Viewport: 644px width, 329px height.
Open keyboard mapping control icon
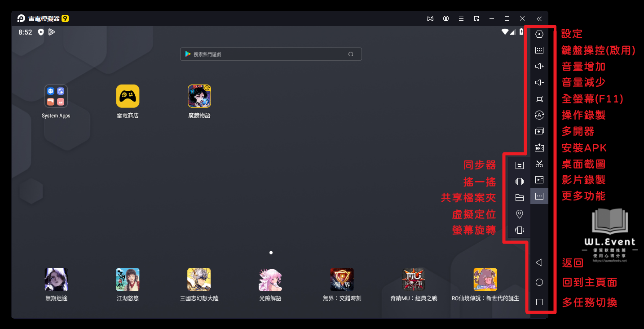click(x=539, y=50)
